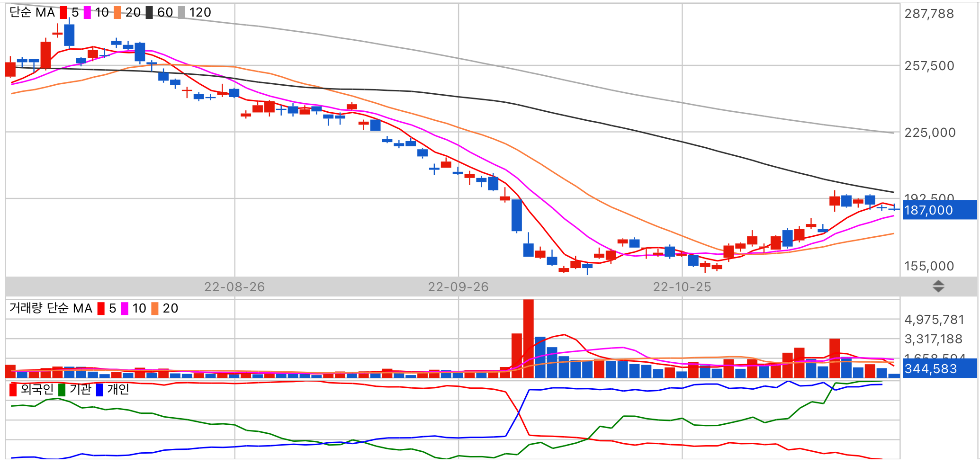Image resolution: width=980 pixels, height=465 pixels.
Task: Click the panel resize up-down arrows icon
Action: [x=938, y=286]
